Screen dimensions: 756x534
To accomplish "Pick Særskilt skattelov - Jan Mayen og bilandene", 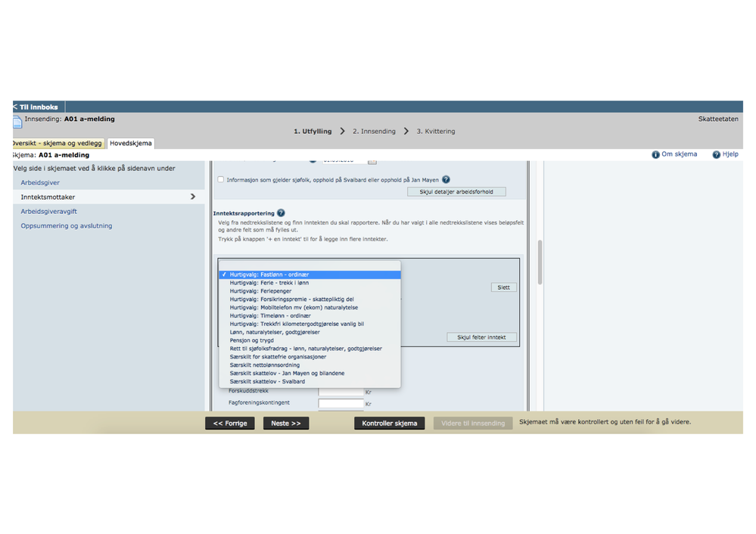I will click(310, 373).
